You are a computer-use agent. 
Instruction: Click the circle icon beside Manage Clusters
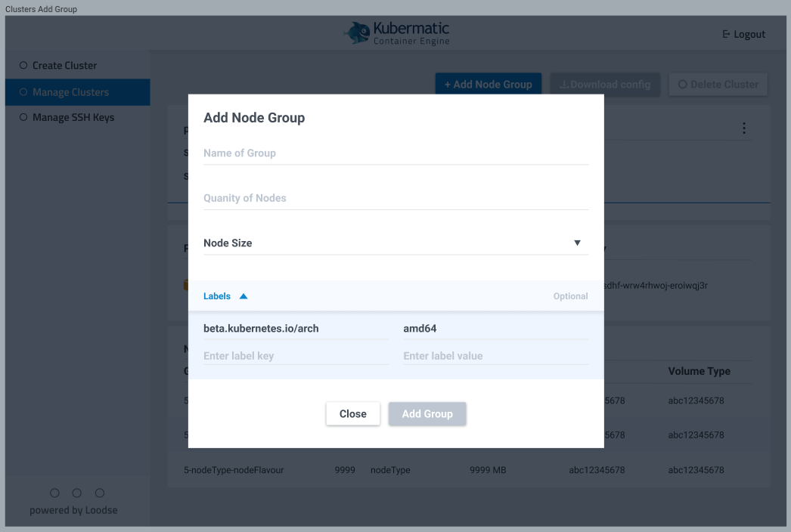pos(23,91)
